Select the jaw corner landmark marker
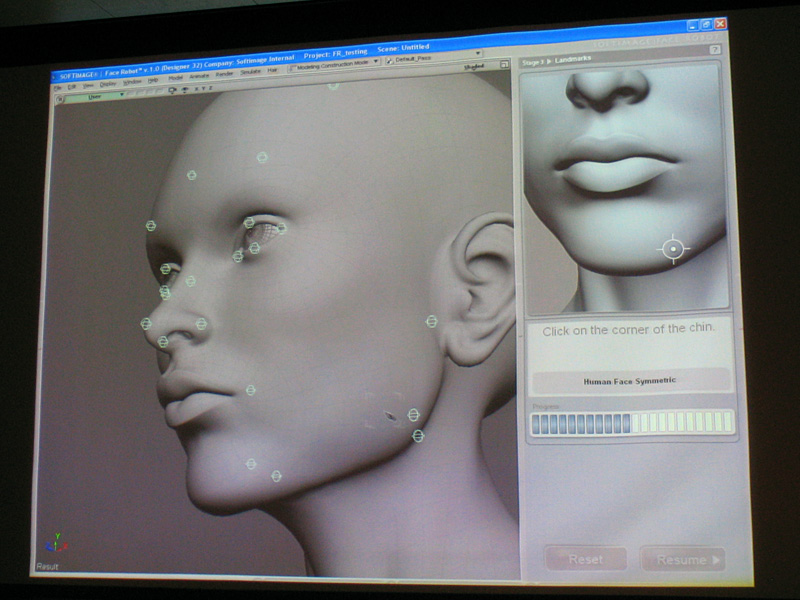This screenshot has width=800, height=600. pos(418,435)
